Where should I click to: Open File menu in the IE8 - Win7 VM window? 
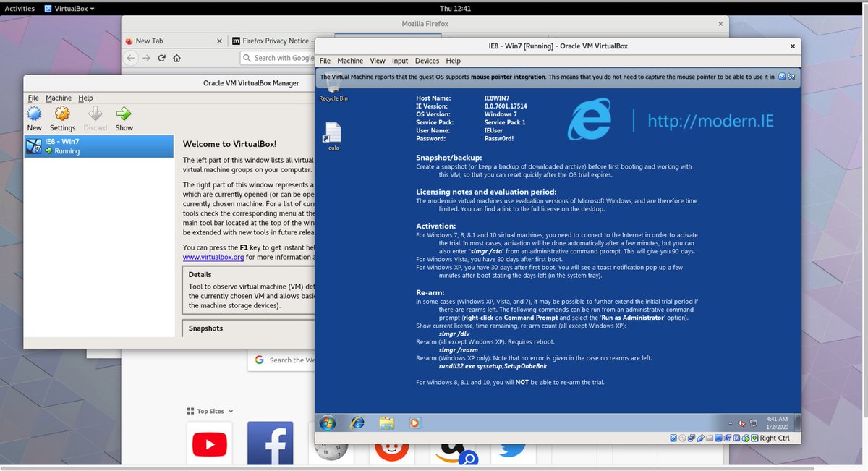(x=325, y=61)
